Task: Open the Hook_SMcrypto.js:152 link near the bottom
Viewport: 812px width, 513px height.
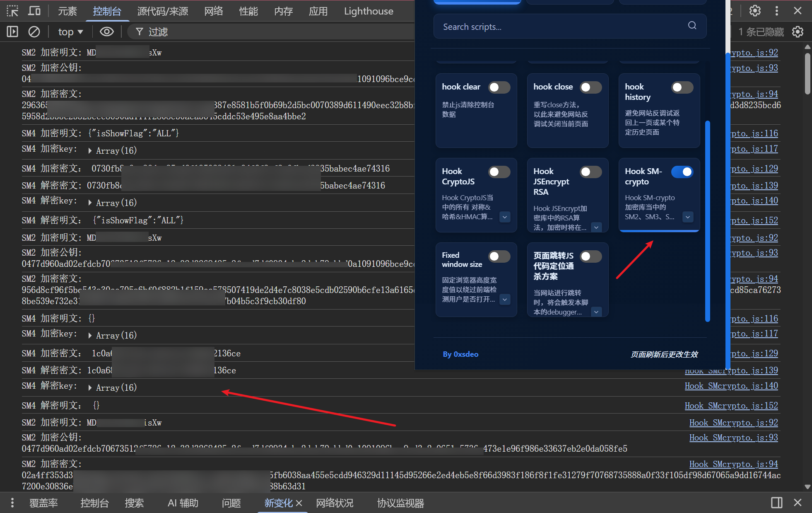Action: [x=731, y=406]
